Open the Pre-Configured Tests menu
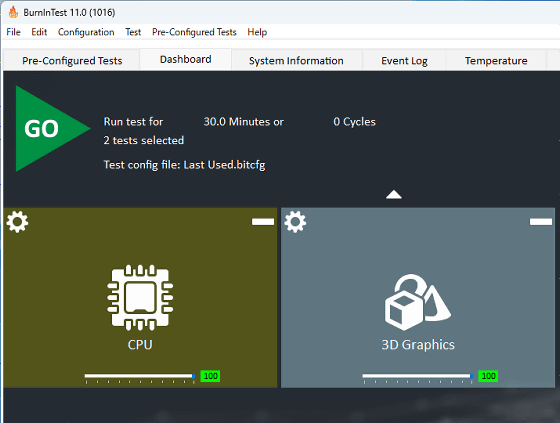Viewport: 560px width, 423px height. coord(194,32)
